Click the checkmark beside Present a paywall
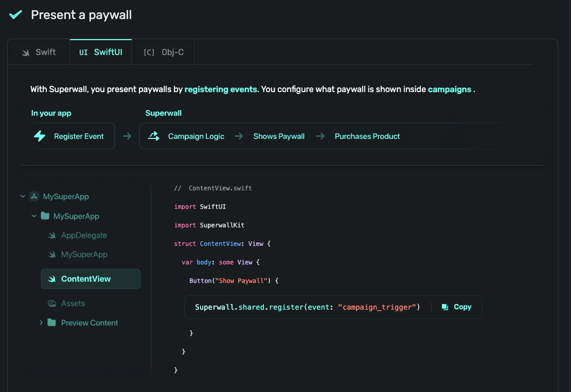 click(15, 14)
